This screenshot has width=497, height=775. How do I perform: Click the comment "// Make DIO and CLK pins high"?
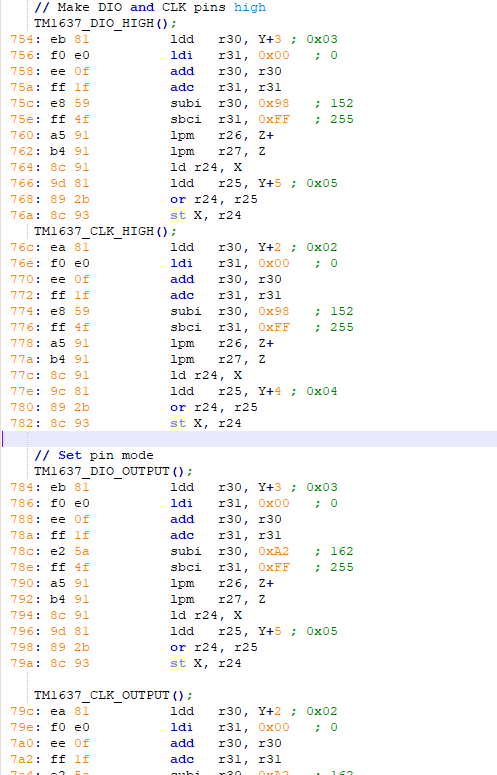(x=150, y=7)
